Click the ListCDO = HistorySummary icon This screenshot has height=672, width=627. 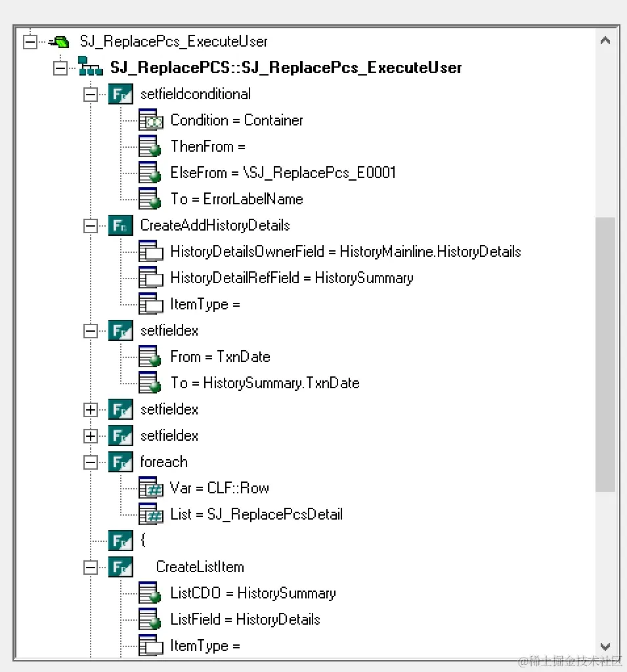pos(150,593)
